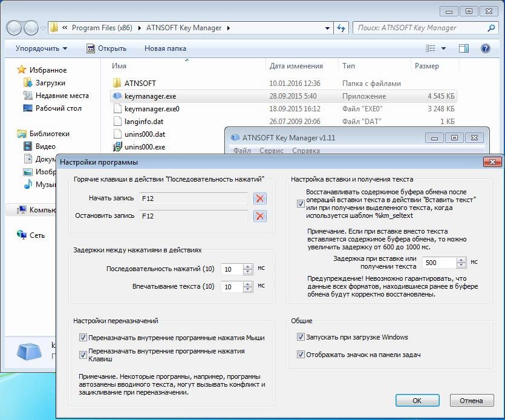Clear the 'Начать запись' hotkey with red X
505x420 pixels.
click(260, 199)
